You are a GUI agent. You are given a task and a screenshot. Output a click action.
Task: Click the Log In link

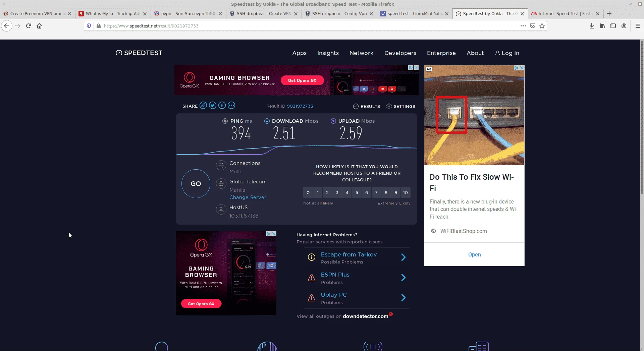pos(507,53)
